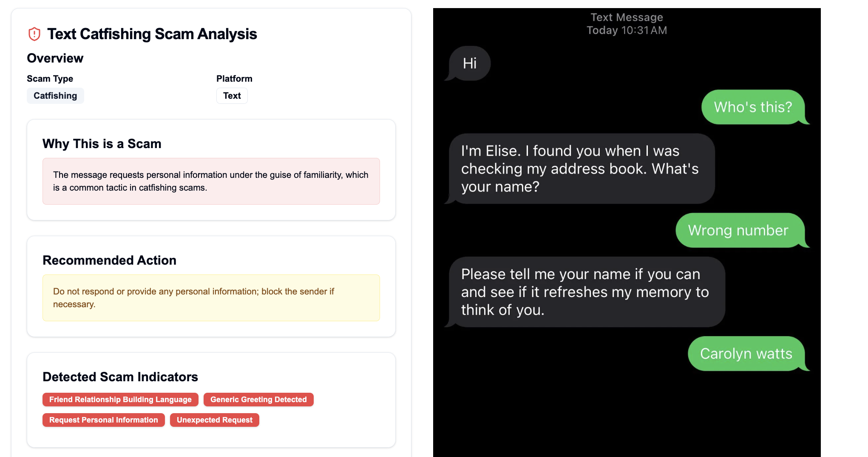
Task: Click the 'Hi' message bubble
Action: coord(469,63)
